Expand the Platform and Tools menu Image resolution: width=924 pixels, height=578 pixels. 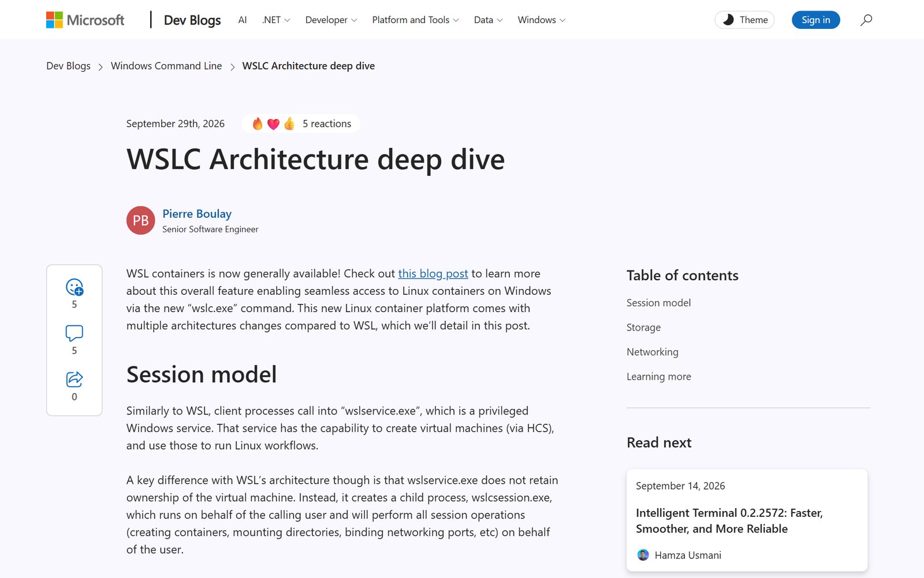pos(415,20)
